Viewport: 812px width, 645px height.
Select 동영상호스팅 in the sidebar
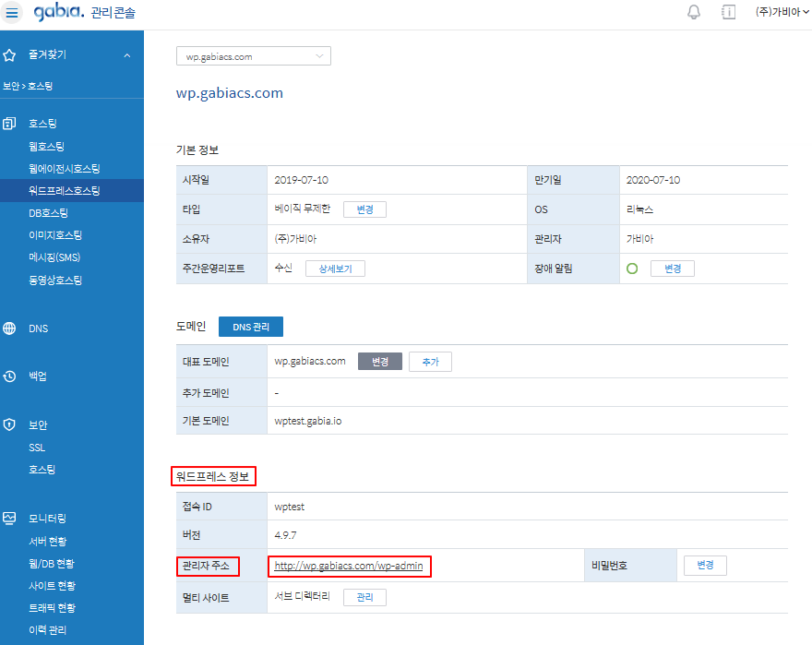click(x=55, y=281)
